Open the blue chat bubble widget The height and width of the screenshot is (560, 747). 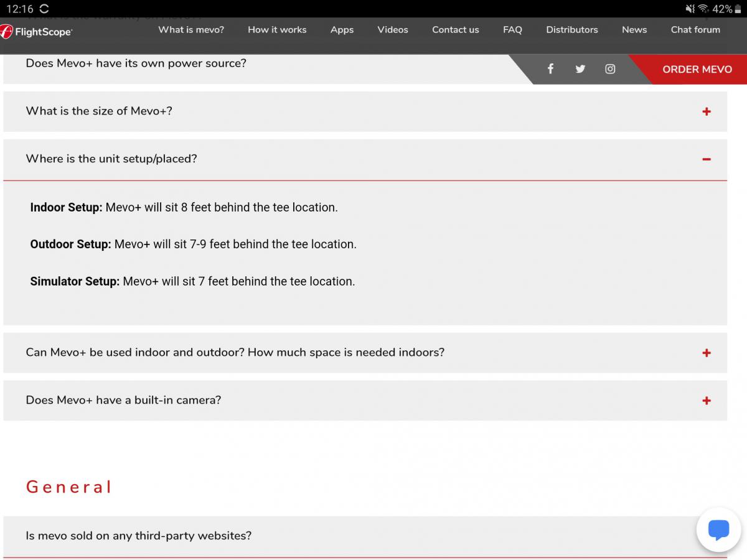point(718,530)
